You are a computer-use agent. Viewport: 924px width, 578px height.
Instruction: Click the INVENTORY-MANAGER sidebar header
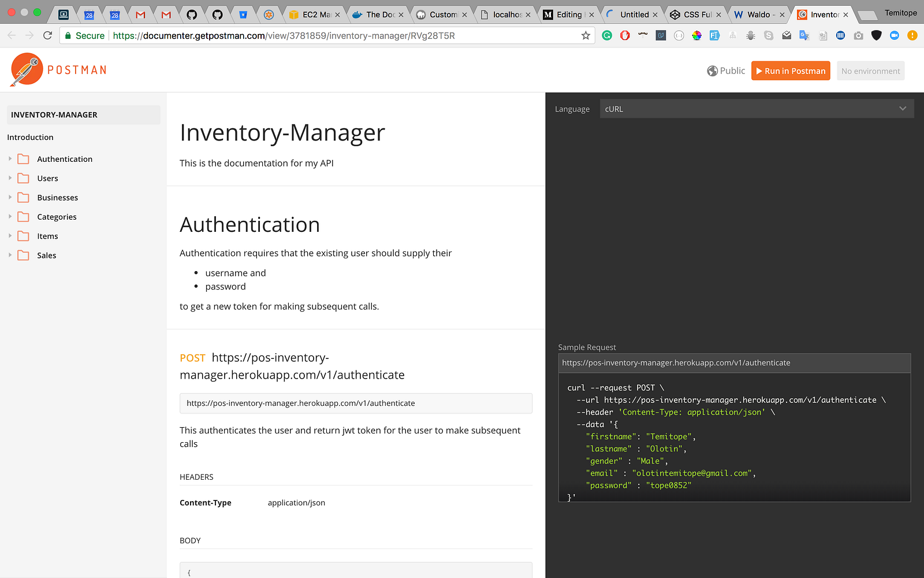click(x=84, y=114)
